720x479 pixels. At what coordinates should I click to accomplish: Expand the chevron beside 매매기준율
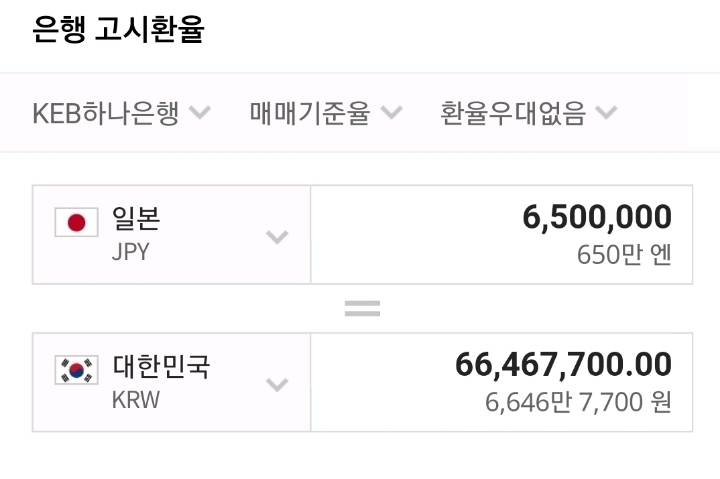tap(391, 113)
